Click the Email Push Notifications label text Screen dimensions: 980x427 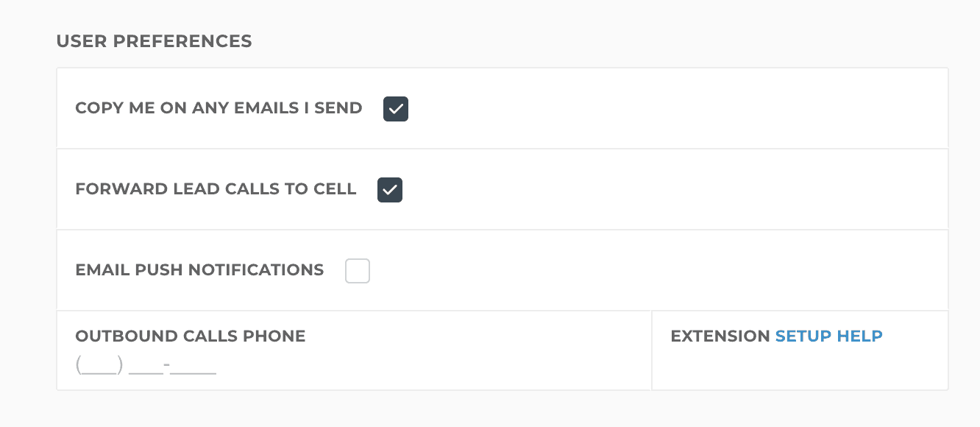199,270
